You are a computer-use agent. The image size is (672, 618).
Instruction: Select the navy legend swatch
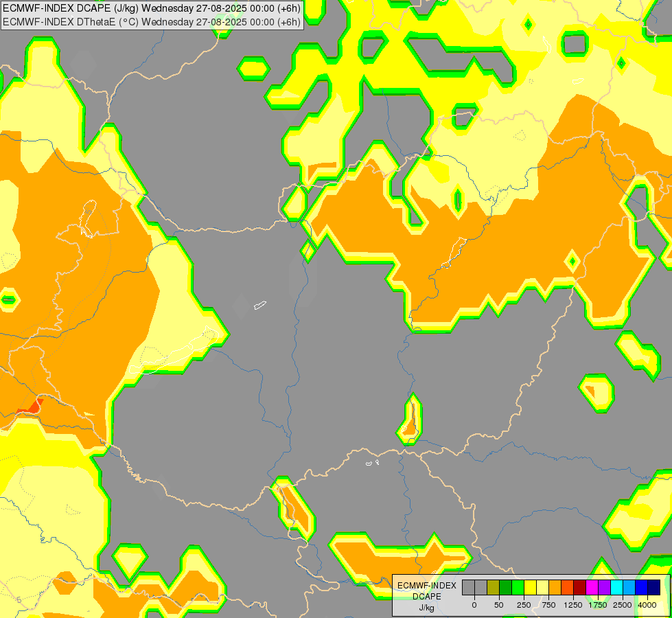[654, 588]
